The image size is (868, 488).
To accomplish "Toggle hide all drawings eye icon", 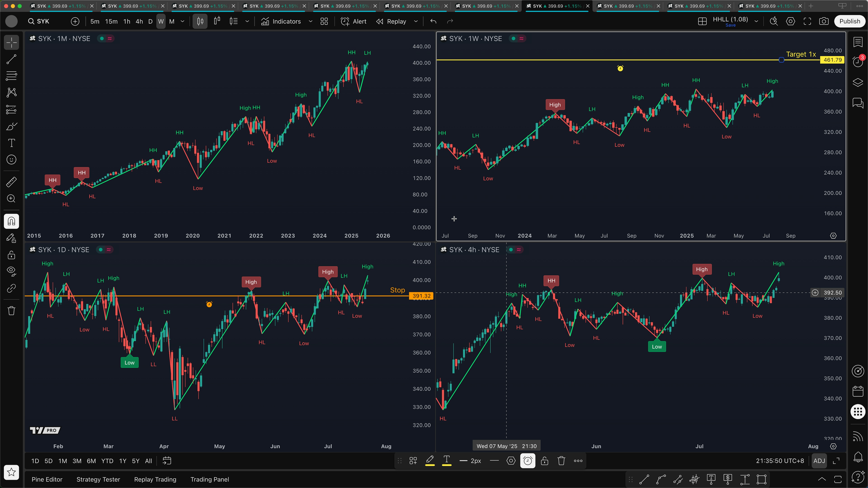I will (12, 271).
